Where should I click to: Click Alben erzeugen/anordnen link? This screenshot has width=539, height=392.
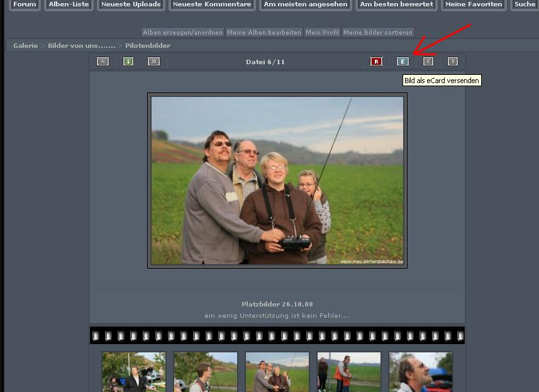[x=182, y=32]
